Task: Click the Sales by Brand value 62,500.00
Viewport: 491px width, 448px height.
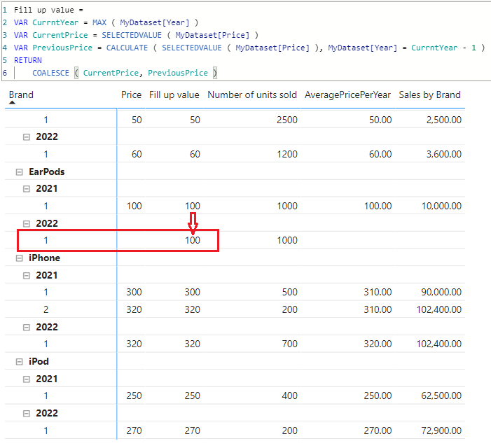Action: pyautogui.click(x=441, y=395)
